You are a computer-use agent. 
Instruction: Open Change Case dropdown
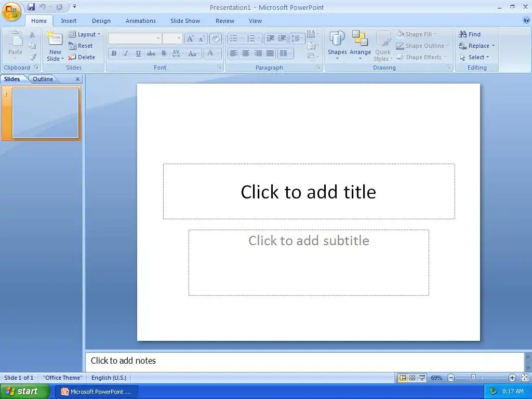coord(194,54)
